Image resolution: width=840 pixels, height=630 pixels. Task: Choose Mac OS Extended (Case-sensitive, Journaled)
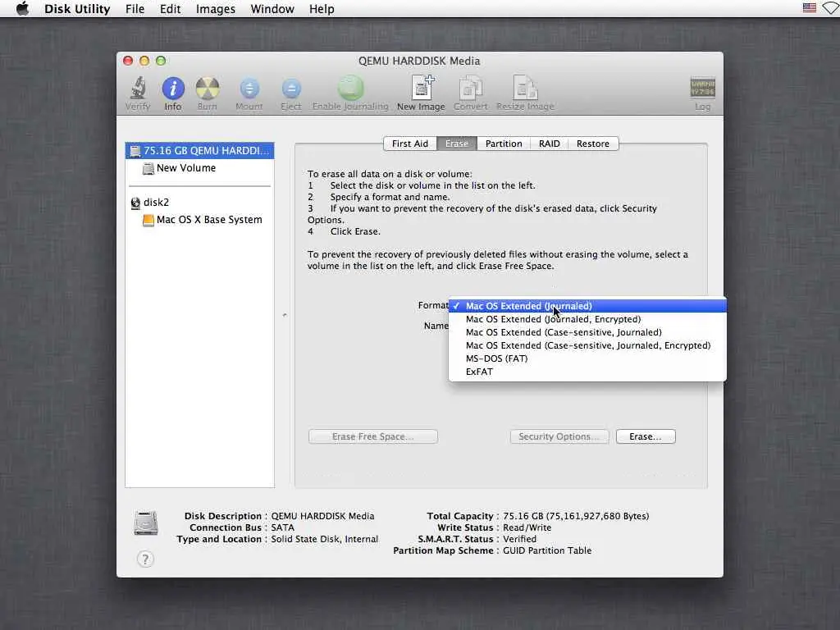(587, 332)
